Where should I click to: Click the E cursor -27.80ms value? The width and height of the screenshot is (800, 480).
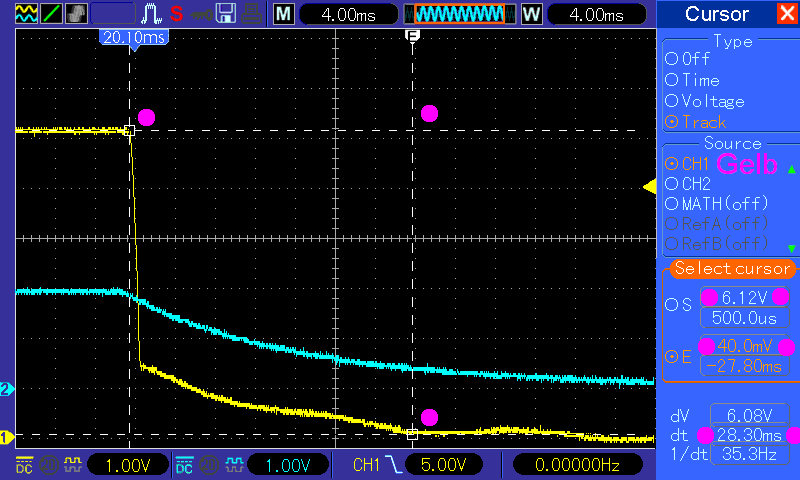(x=744, y=366)
